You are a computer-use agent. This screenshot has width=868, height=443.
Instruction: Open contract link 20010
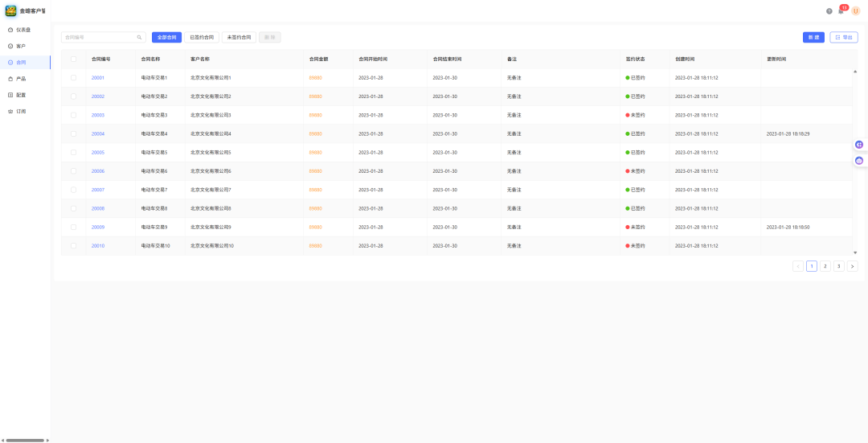pos(98,245)
